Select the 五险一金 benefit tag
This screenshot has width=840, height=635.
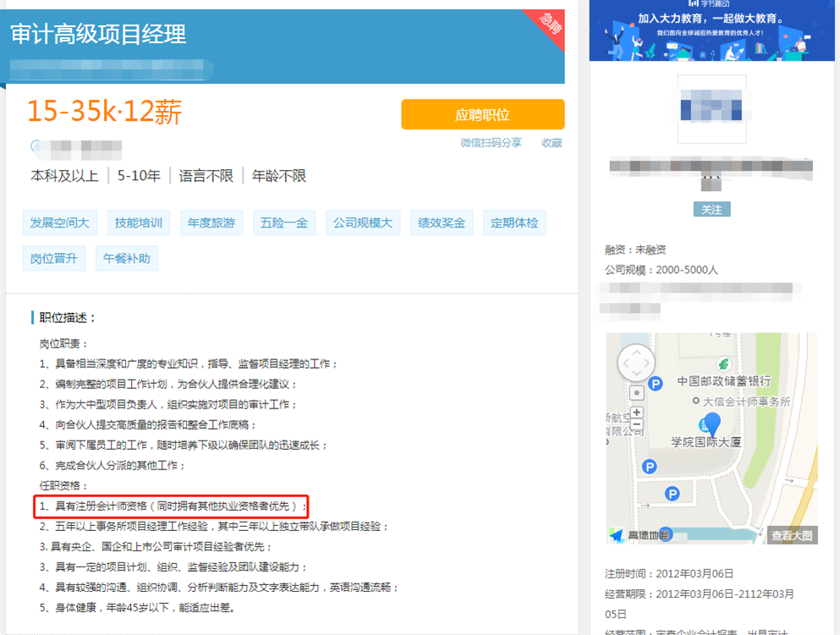pos(284,223)
